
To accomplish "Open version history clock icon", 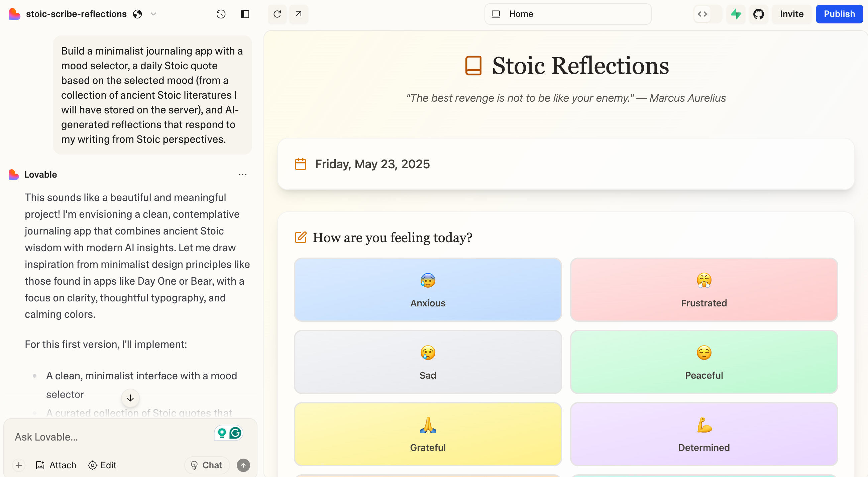I will click(x=221, y=14).
